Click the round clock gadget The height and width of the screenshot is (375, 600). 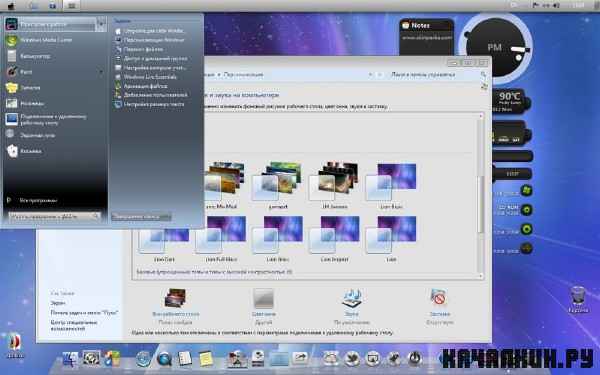pyautogui.click(x=495, y=48)
